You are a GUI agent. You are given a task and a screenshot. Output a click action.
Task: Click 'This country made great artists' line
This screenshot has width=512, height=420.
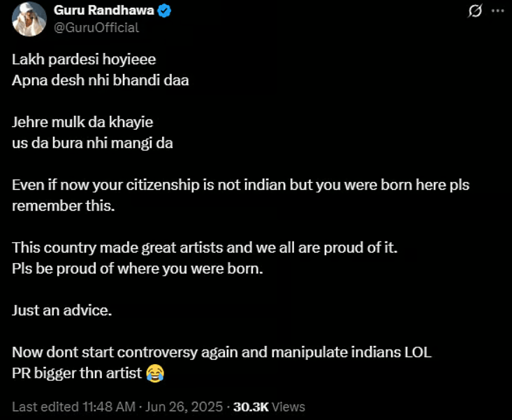[x=205, y=248]
